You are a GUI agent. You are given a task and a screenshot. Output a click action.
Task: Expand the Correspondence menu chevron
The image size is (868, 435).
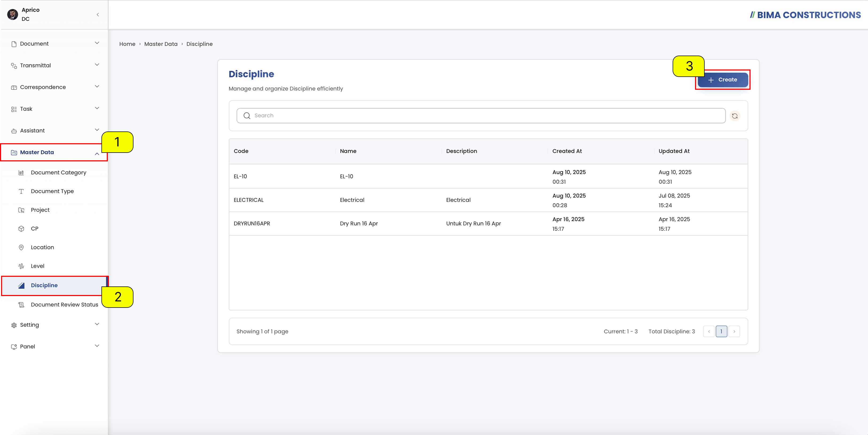pyautogui.click(x=97, y=87)
